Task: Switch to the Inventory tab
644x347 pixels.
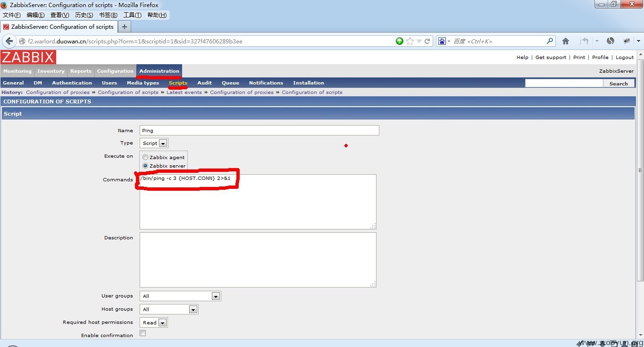Action: click(x=51, y=71)
